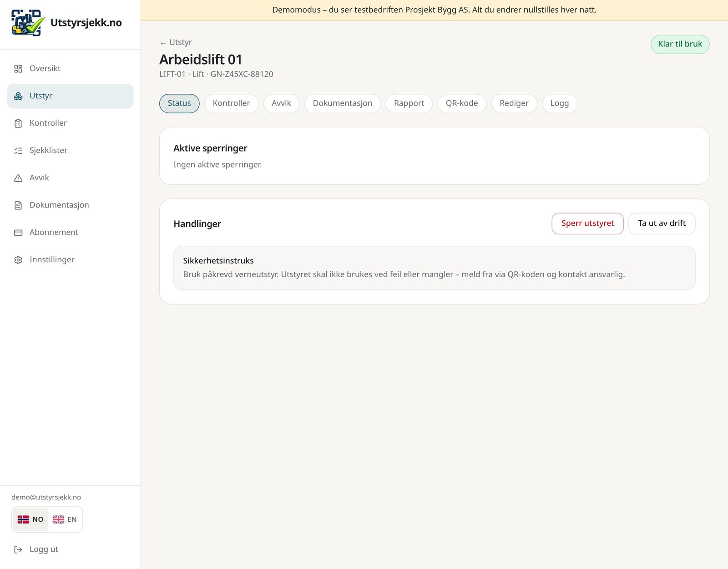Click the Bruk påkrevd verneutstyr instruction text

404,274
